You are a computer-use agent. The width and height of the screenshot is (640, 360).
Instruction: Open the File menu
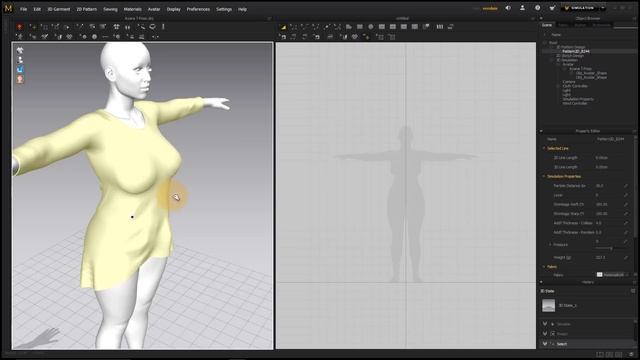23,9
